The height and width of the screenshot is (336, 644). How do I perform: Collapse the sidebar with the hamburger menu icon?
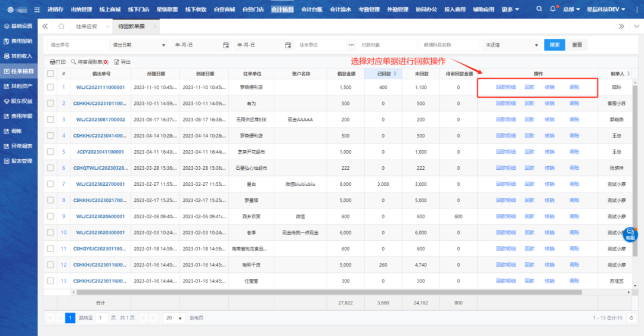(37, 10)
